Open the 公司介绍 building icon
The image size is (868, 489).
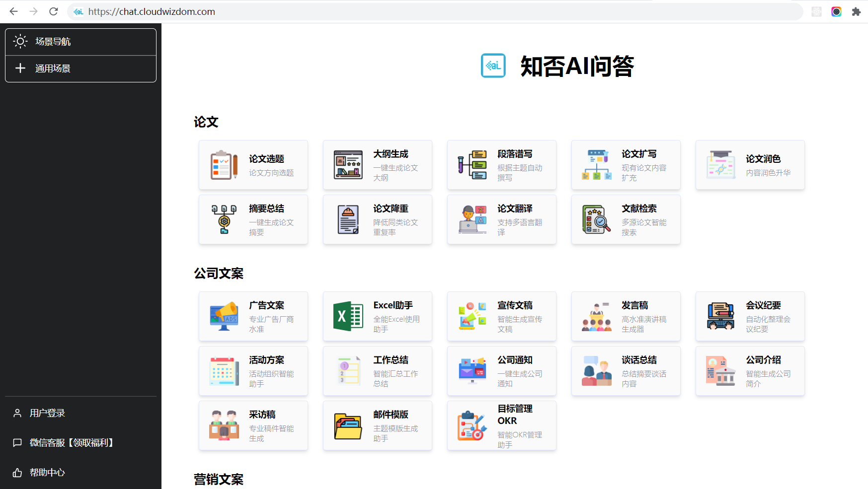coord(721,371)
